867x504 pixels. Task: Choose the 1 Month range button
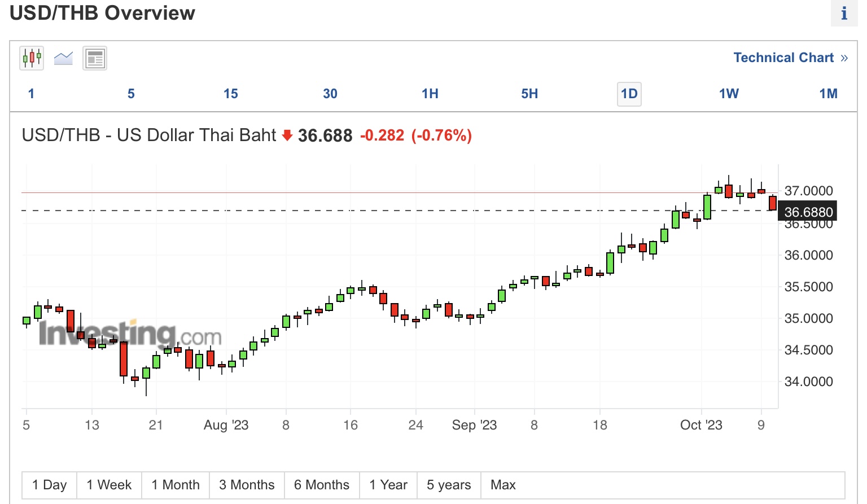(176, 485)
